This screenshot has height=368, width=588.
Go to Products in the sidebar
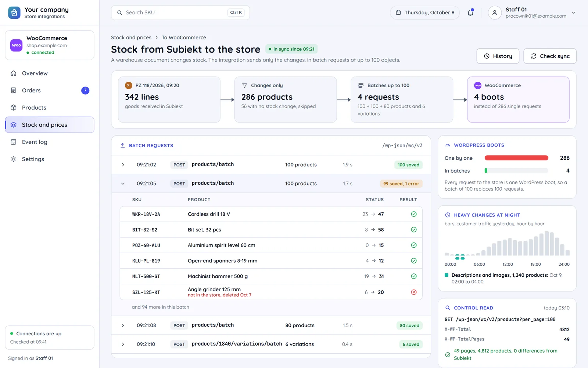[50, 107]
